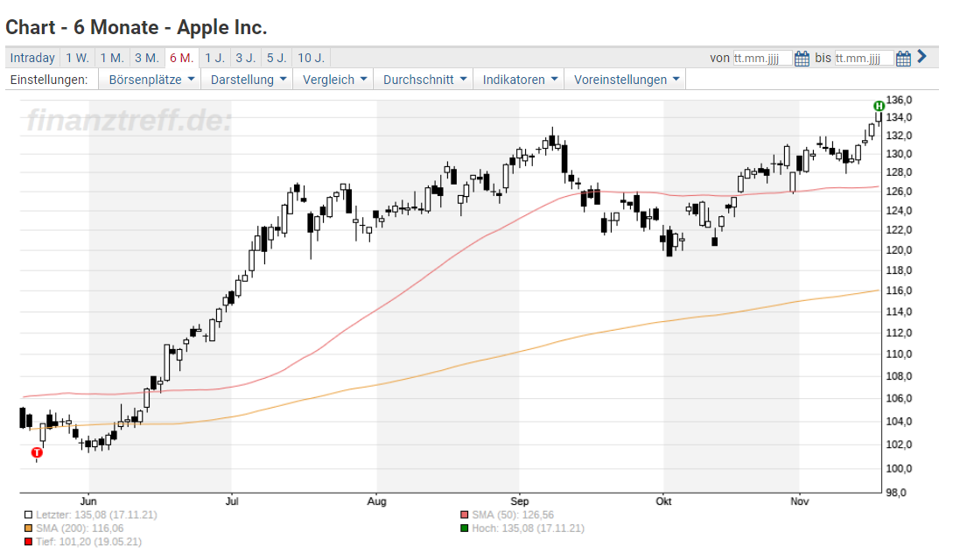The width and height of the screenshot is (953, 560).
Task: Click the 'Sep' x-axis label
Action: click(520, 501)
